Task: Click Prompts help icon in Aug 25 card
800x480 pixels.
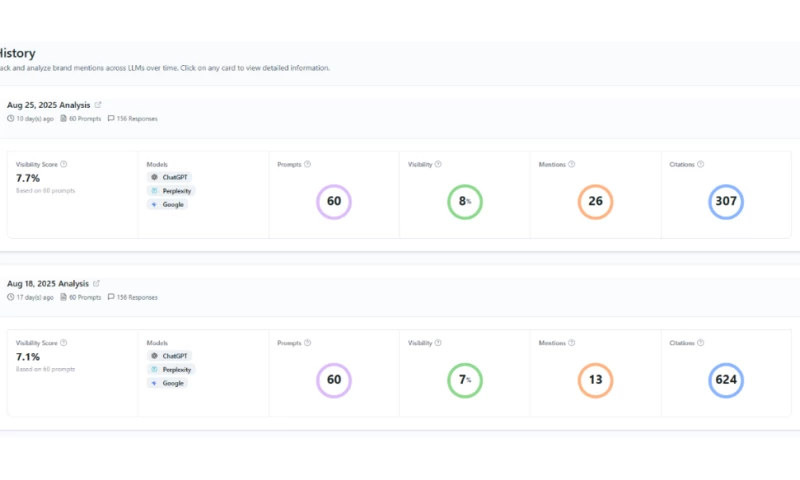Action: coord(308,164)
